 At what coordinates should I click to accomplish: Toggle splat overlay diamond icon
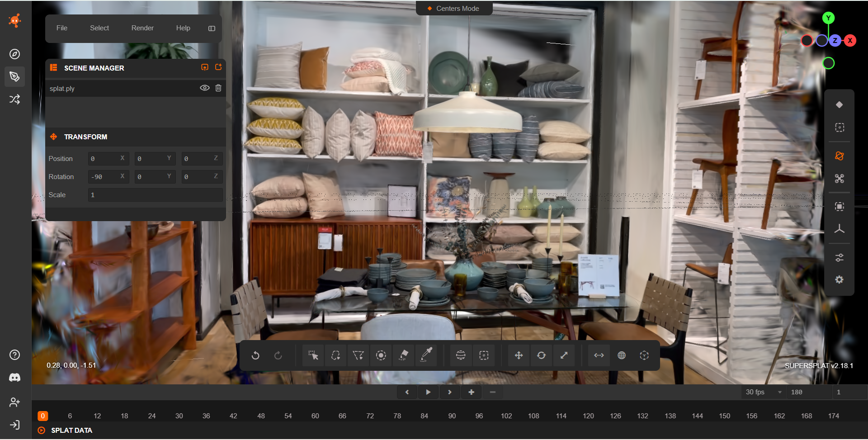[x=840, y=105]
